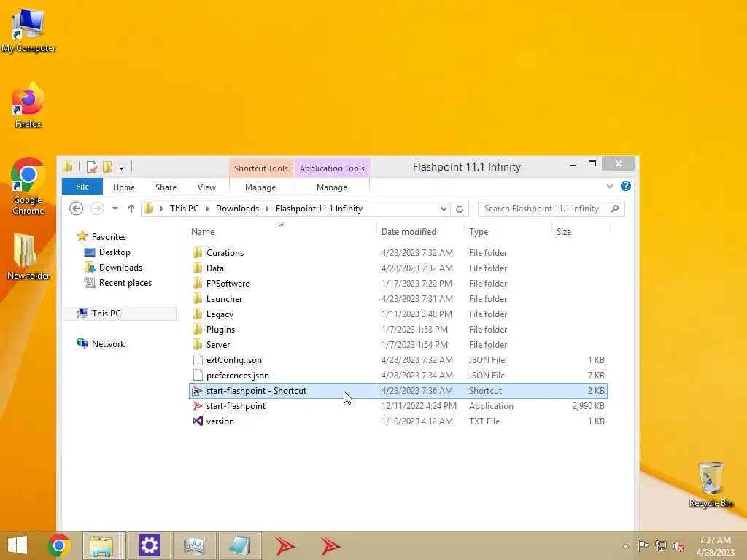Select Network in navigation pane
This screenshot has height=560, width=747.
108,344
